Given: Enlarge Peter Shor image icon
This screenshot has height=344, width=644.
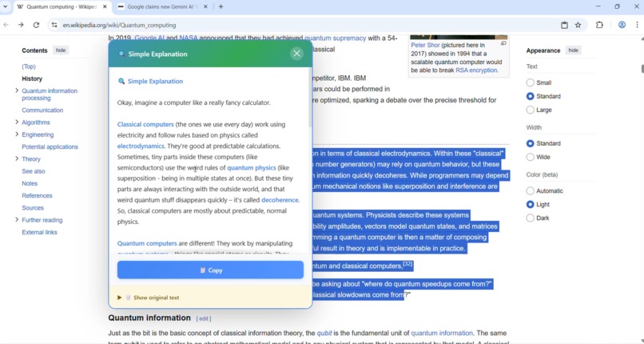Looking at the screenshot, I should click(x=503, y=43).
